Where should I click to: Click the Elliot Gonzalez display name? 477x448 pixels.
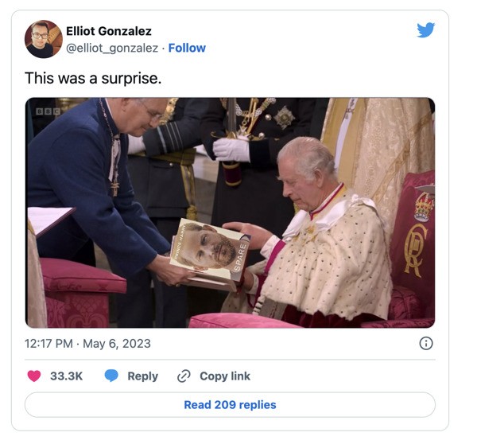coord(109,31)
